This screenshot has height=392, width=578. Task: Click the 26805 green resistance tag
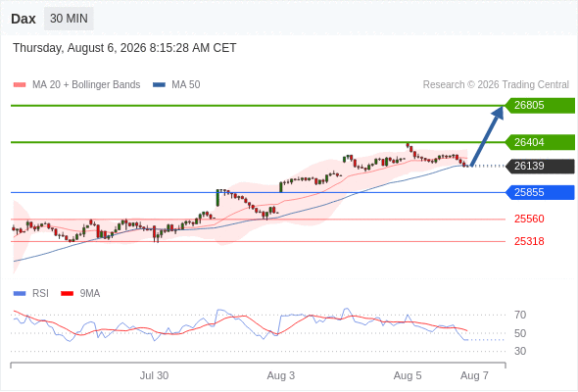point(540,106)
